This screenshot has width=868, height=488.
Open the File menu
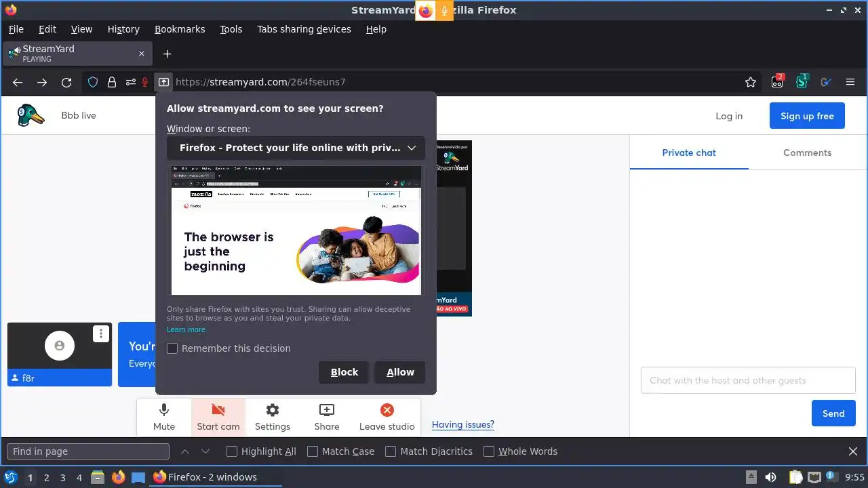[x=16, y=29]
